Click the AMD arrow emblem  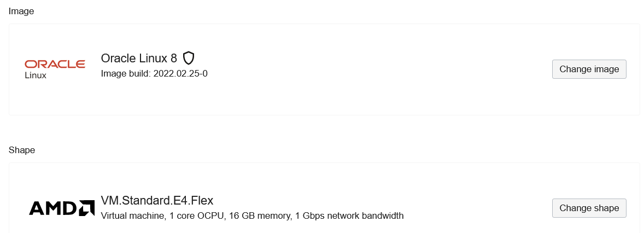pos(86,208)
